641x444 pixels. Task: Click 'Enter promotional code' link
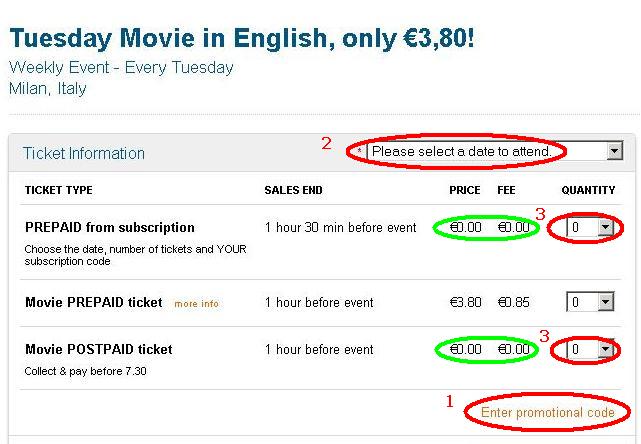pos(548,412)
